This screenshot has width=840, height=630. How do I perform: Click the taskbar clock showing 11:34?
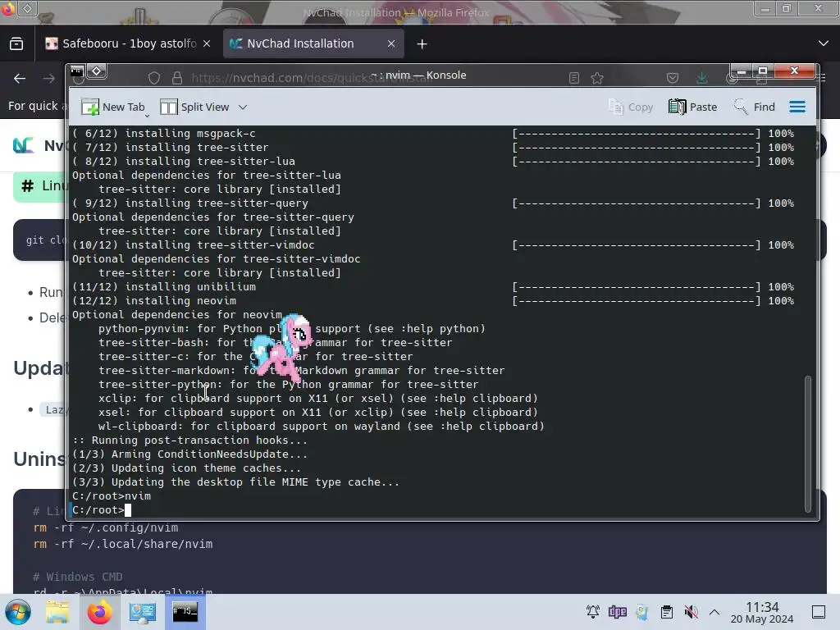[762, 612]
